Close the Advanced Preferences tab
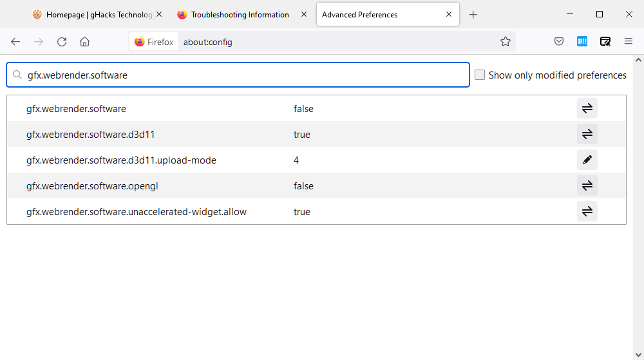Screen dimensions: 644x360 coord(449,14)
